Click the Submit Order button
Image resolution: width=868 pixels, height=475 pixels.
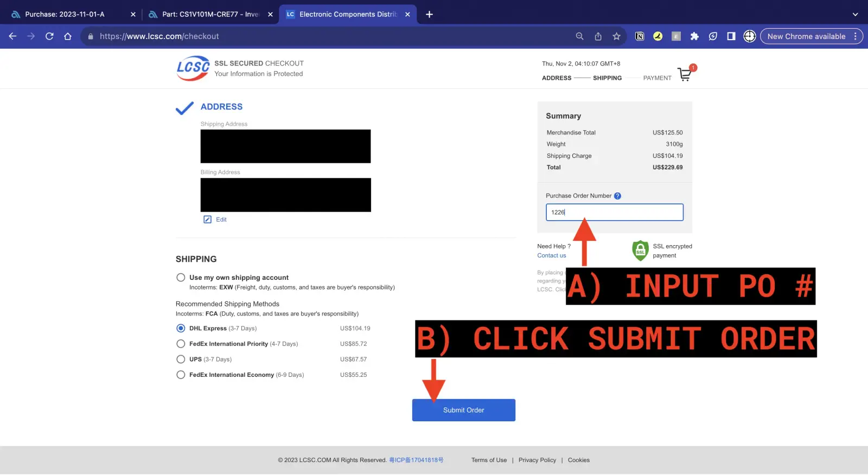[463, 410]
